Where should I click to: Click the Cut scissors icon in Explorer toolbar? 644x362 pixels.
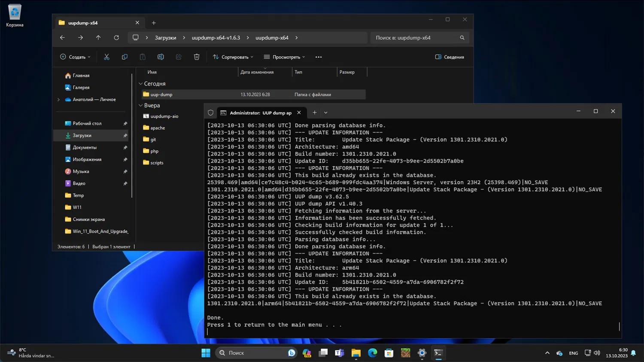click(x=106, y=57)
